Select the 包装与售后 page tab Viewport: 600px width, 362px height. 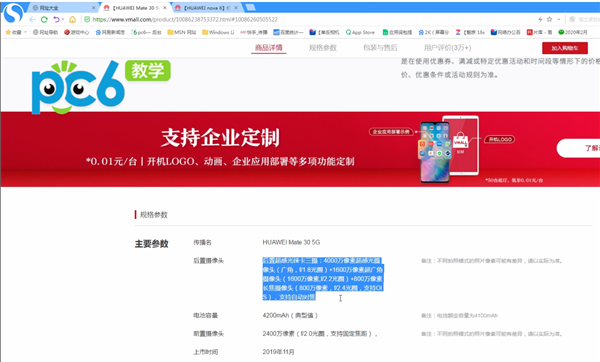click(x=380, y=48)
